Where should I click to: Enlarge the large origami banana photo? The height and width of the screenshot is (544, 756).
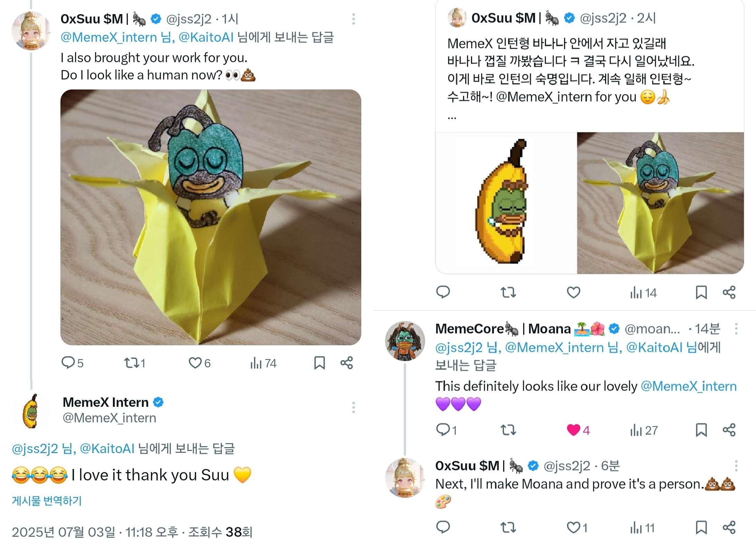pyautogui.click(x=211, y=217)
